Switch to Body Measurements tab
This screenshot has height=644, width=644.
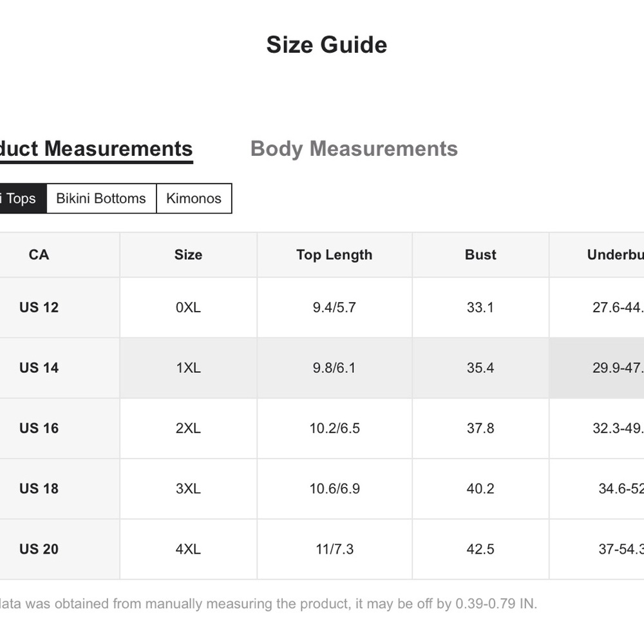pyautogui.click(x=354, y=149)
